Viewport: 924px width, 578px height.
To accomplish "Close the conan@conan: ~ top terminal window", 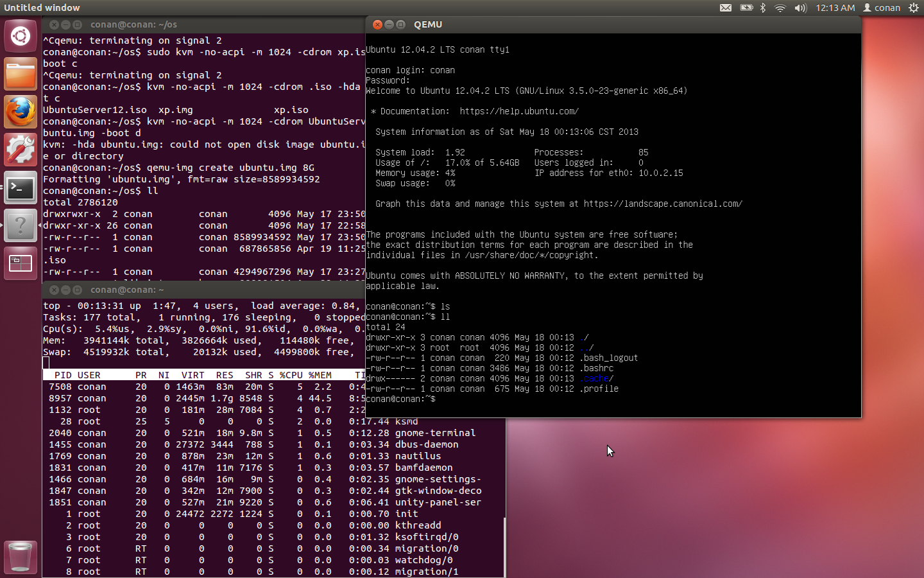I will 54,290.
